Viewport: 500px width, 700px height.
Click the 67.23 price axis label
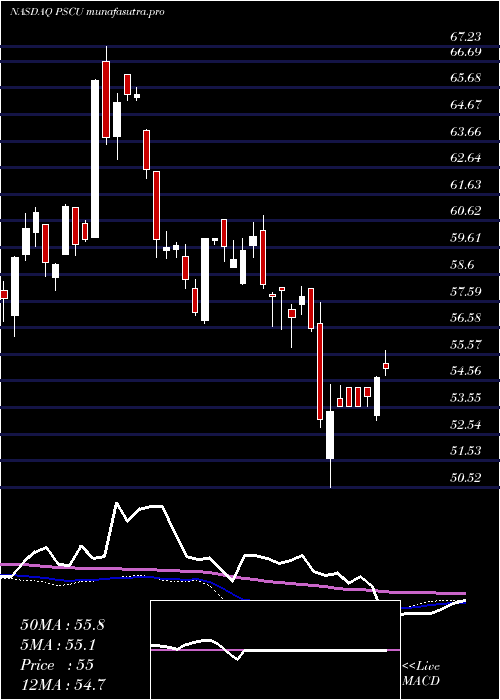[x=465, y=38]
